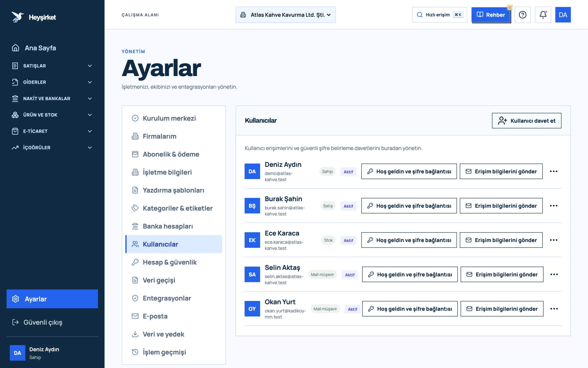The image size is (588, 368).
Task: Open more options for Okan Yurt
Action: click(x=554, y=309)
